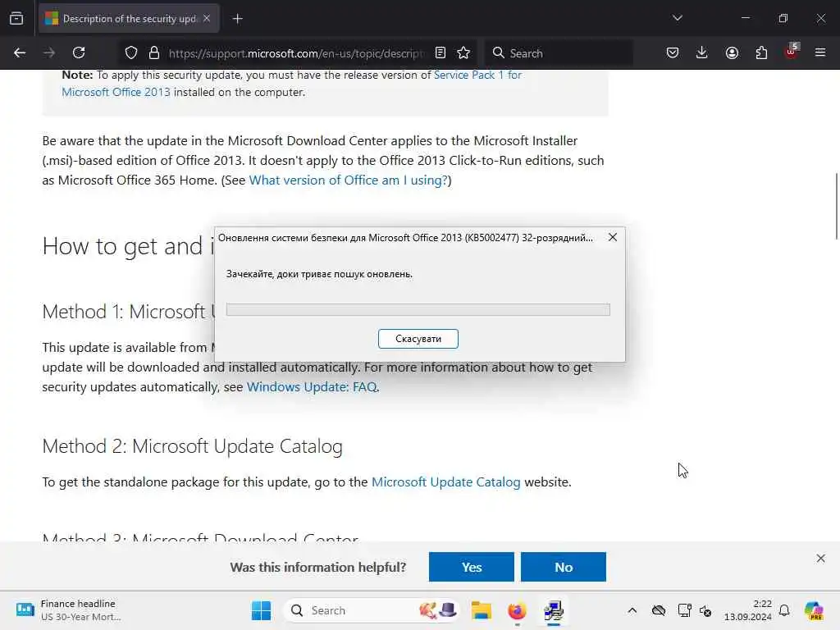Open Microsoft Update Catalog link
This screenshot has height=630, width=840.
click(x=445, y=482)
